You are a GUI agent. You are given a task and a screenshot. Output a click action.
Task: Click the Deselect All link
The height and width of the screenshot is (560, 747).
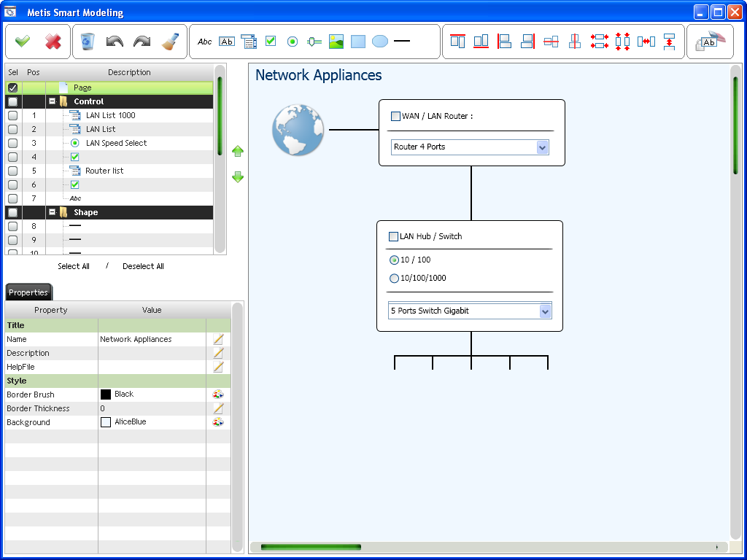coord(143,266)
